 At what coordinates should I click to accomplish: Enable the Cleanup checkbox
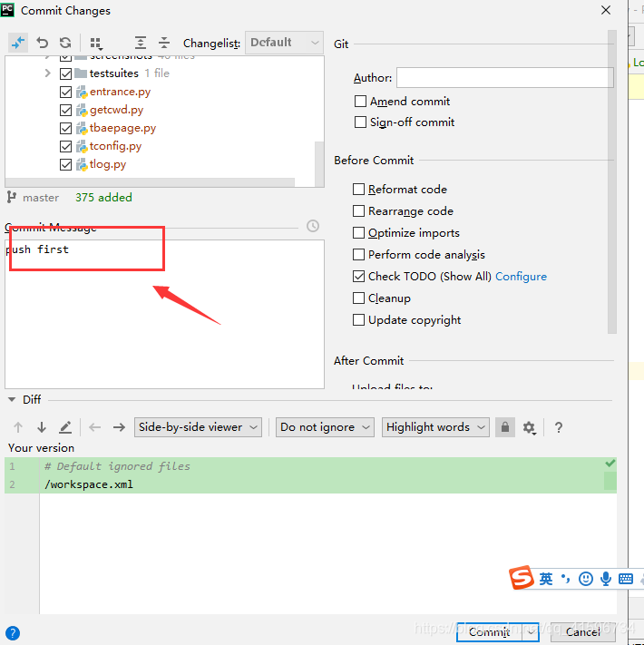[358, 298]
